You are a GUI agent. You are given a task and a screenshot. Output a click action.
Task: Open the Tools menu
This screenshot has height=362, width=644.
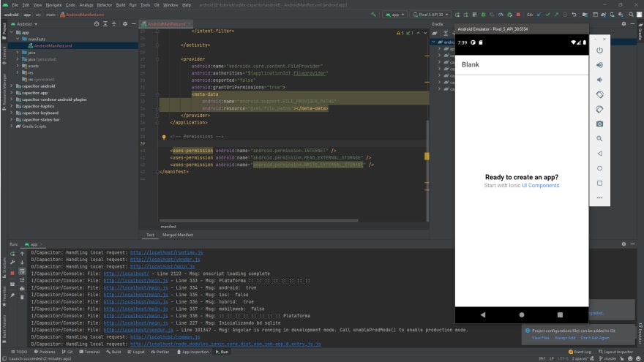coord(146,5)
